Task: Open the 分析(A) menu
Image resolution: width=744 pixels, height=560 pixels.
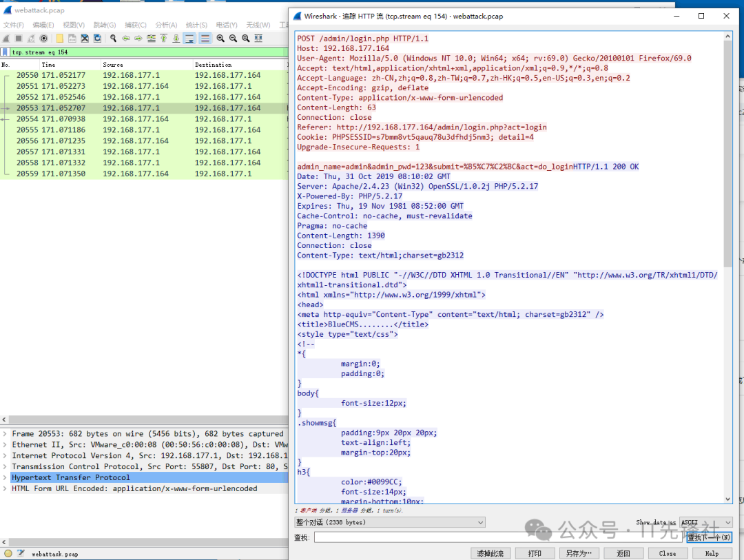Action: 166,25
